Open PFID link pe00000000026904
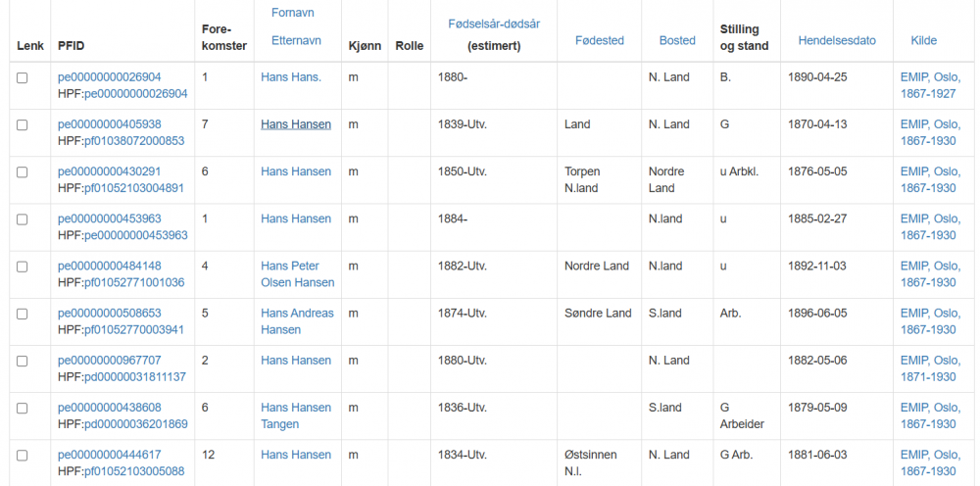Image resolution: width=980 pixels, height=486 pixels. click(x=110, y=77)
